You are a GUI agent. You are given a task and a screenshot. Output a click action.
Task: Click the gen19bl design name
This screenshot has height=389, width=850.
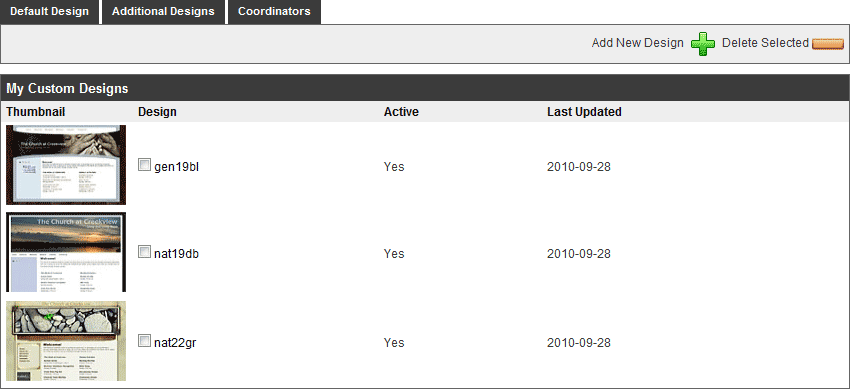pos(176,167)
